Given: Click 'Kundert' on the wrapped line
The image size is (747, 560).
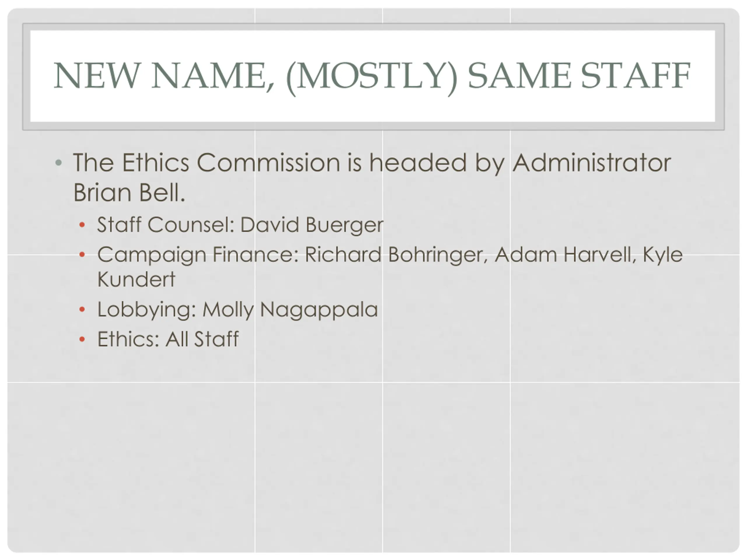Looking at the screenshot, I should click(x=136, y=279).
